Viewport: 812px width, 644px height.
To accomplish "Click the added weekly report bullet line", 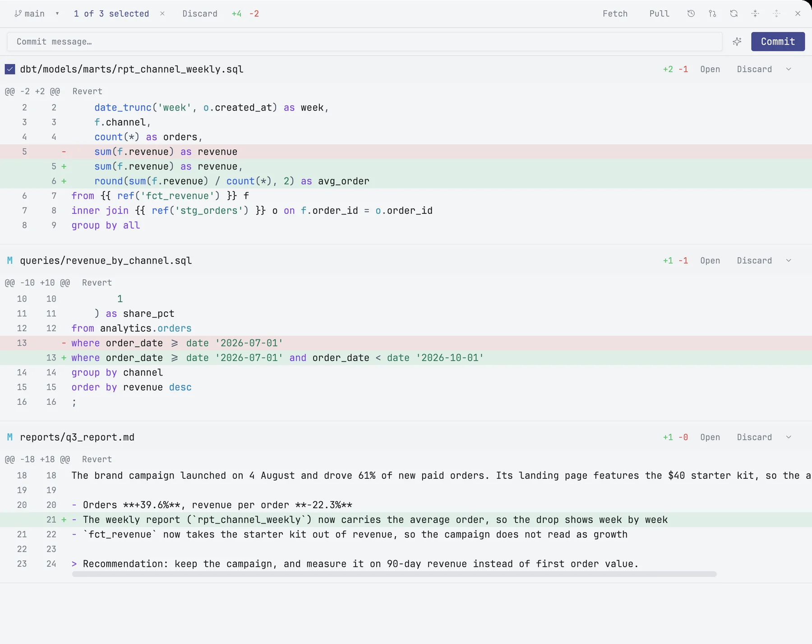I will coord(406,519).
